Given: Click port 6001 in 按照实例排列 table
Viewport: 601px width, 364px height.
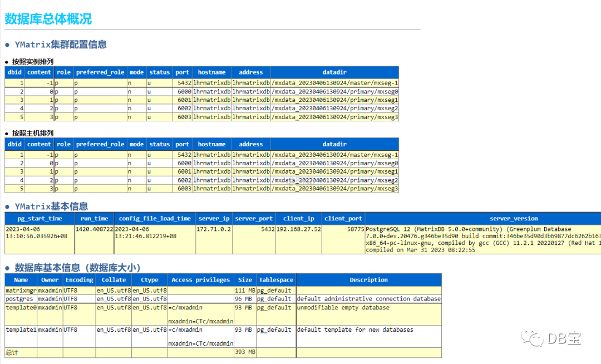Looking at the screenshot, I should 184,100.
